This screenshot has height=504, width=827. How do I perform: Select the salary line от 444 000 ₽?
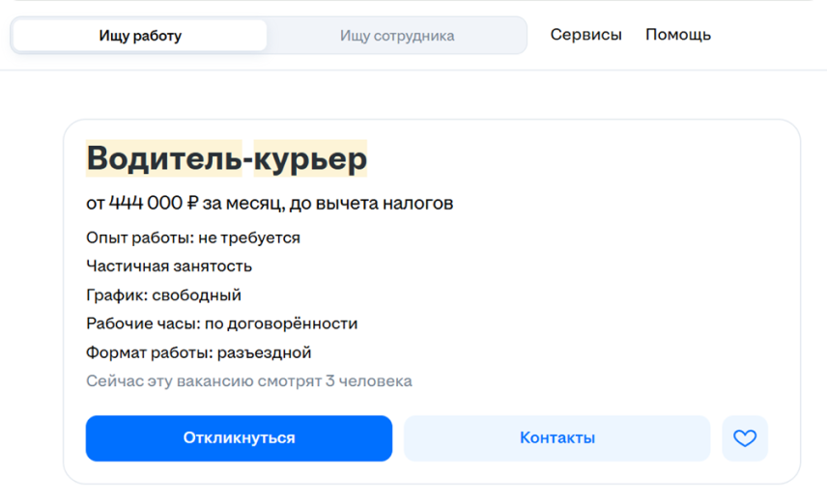click(x=270, y=203)
